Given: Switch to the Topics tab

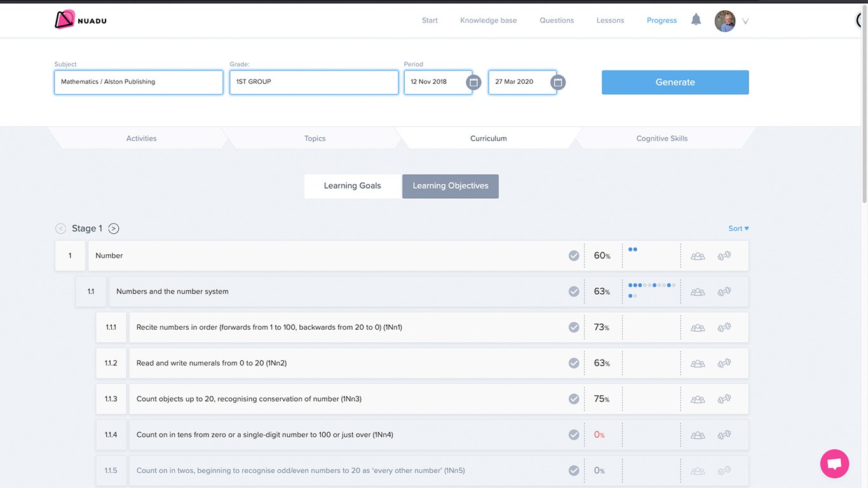Looking at the screenshot, I should [x=315, y=139].
